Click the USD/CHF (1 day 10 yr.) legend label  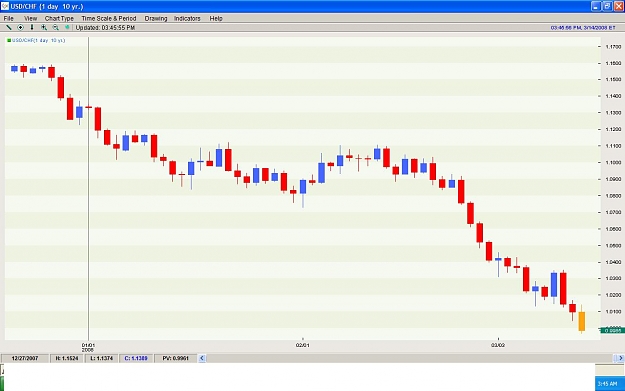coord(38,40)
